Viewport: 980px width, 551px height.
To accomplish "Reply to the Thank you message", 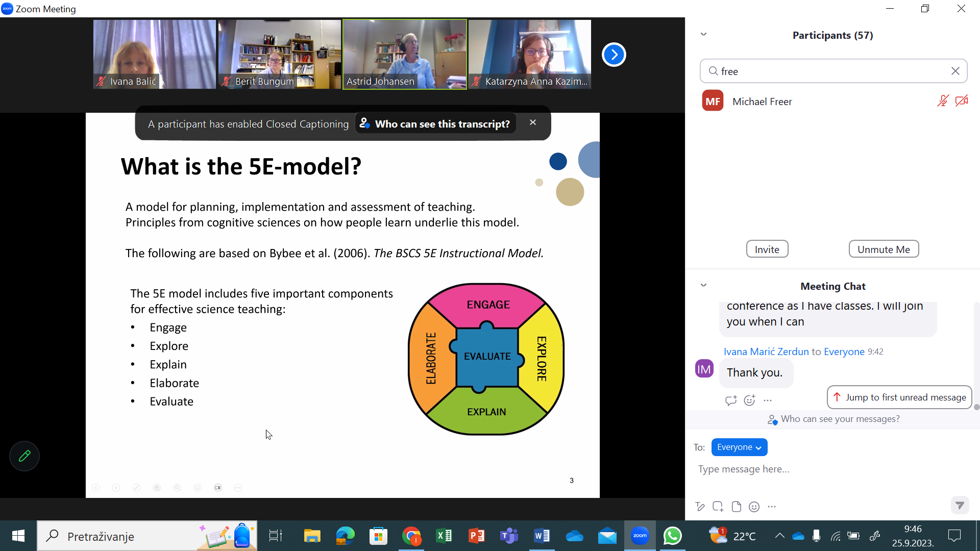I will (731, 400).
